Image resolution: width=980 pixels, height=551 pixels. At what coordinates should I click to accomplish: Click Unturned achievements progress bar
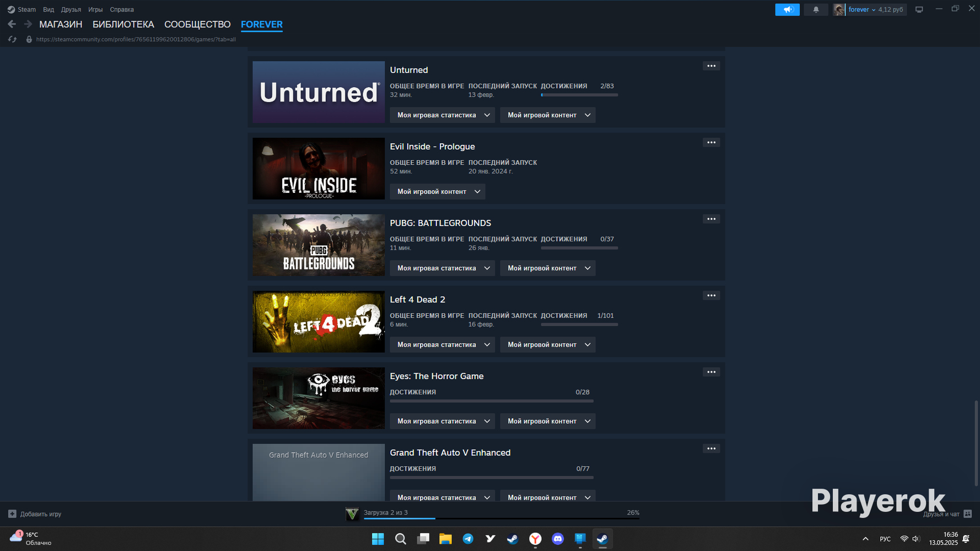579,95
